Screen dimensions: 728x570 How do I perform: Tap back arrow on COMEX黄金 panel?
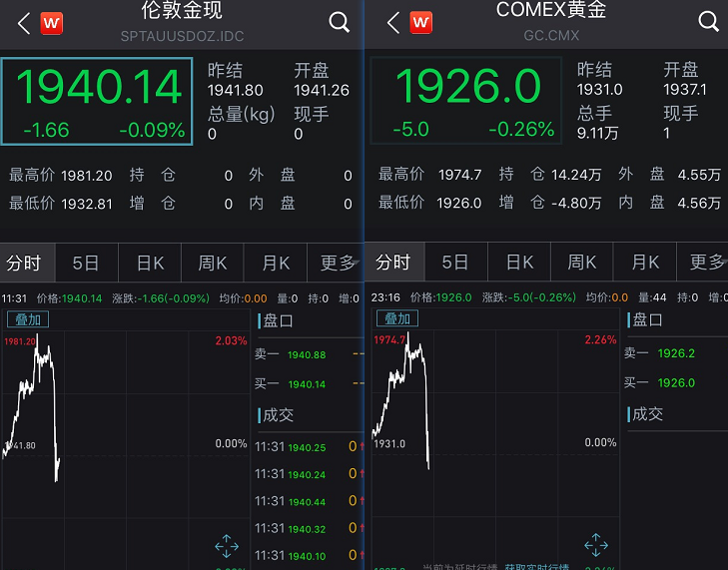[393, 22]
